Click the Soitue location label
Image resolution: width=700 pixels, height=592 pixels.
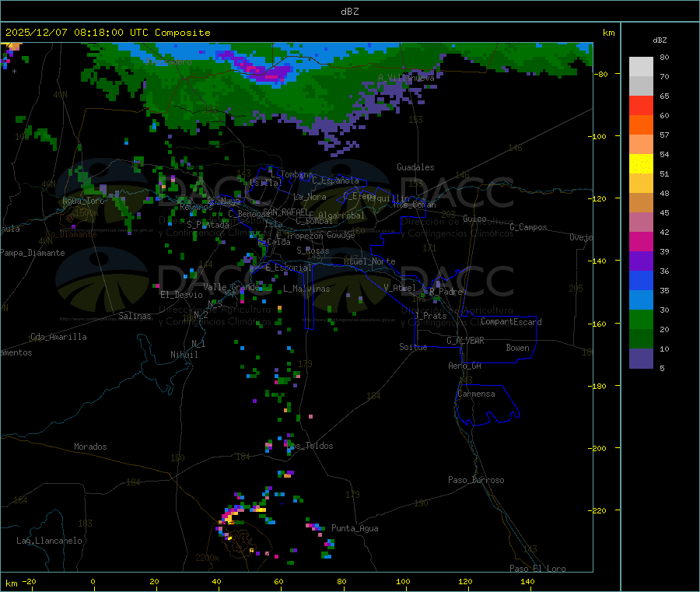click(x=413, y=347)
